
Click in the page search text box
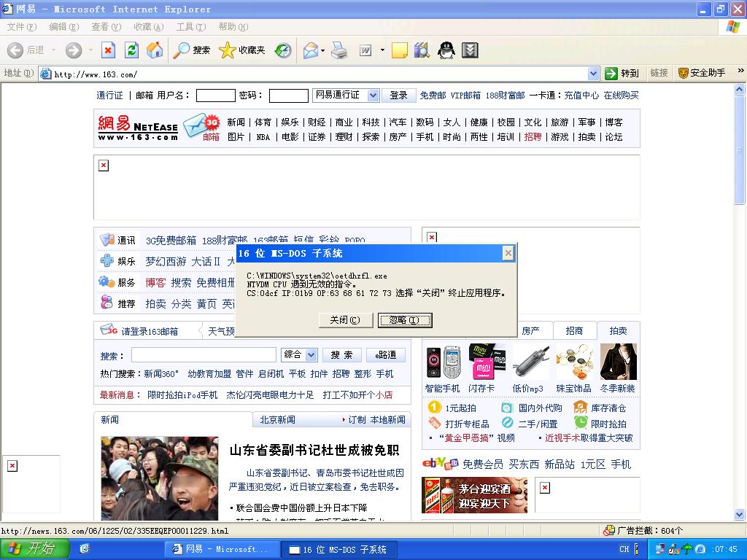(204, 355)
